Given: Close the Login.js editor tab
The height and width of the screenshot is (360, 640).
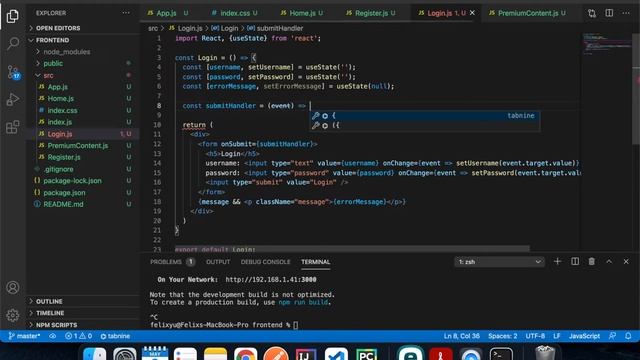Looking at the screenshot, I should [x=472, y=13].
